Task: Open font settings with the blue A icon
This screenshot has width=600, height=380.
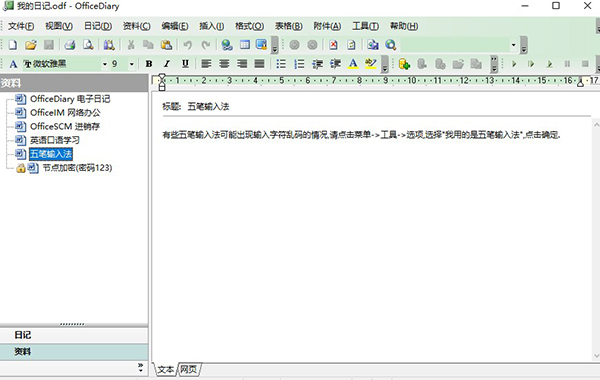Action: click(x=13, y=64)
